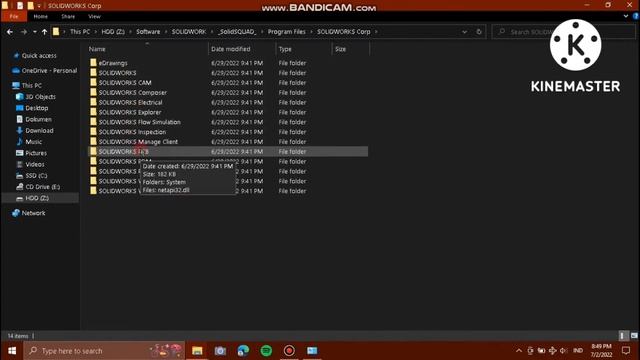The width and height of the screenshot is (640, 360).
Task: Open 3D Objects in sidebar
Action: pyautogui.click(x=36, y=97)
